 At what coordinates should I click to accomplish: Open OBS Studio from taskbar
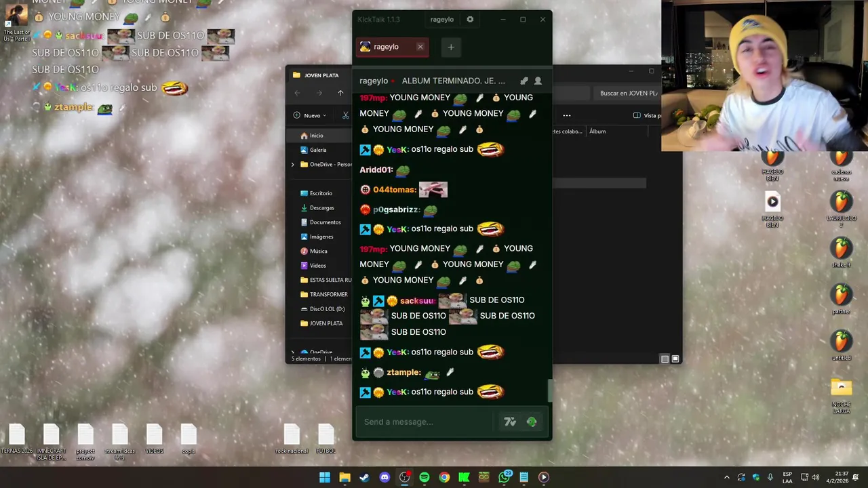coord(404,477)
